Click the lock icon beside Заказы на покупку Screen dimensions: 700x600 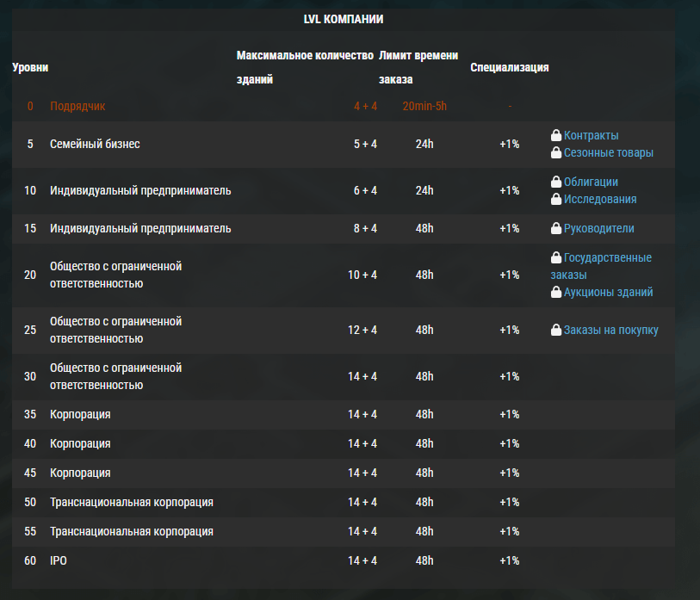556,330
